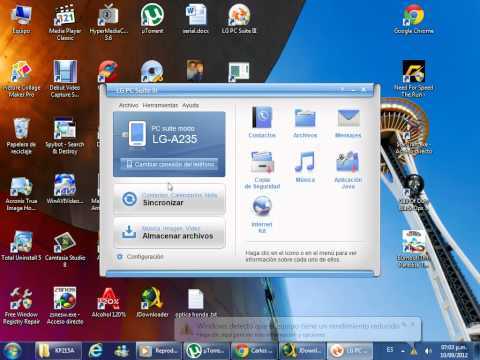Open Copia de Seguridad backup icon

pyautogui.click(x=262, y=170)
